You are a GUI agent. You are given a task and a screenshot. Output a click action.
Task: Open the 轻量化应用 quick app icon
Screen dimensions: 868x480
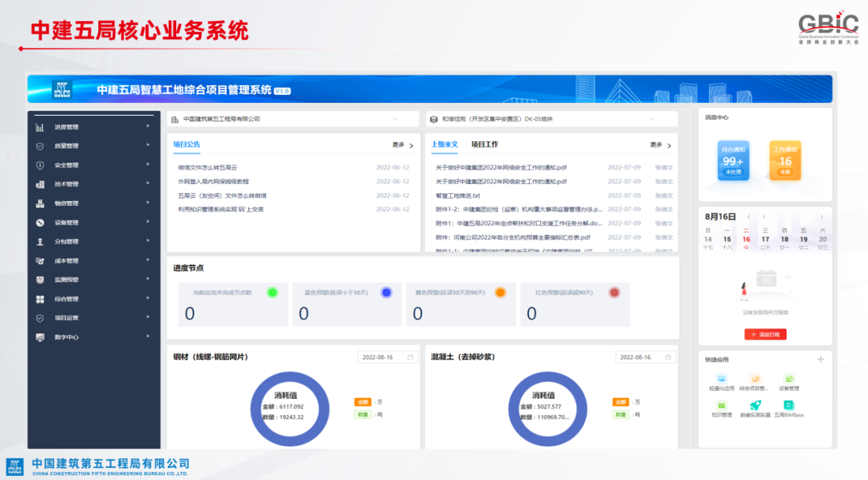tap(721, 379)
